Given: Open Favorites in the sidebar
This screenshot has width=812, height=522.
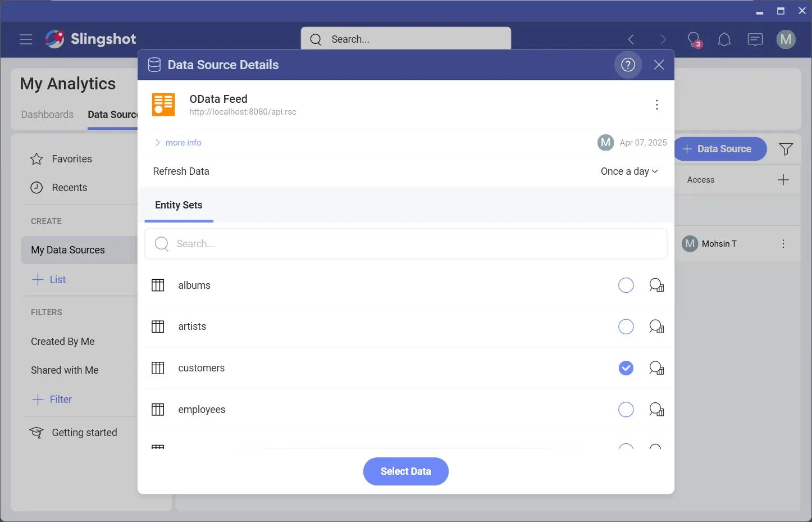Looking at the screenshot, I should (x=71, y=159).
